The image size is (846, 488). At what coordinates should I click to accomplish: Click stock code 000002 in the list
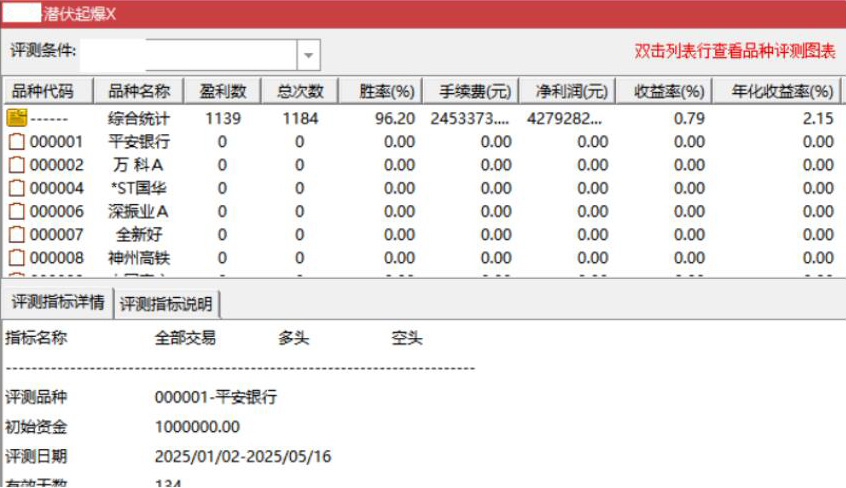pos(57,165)
